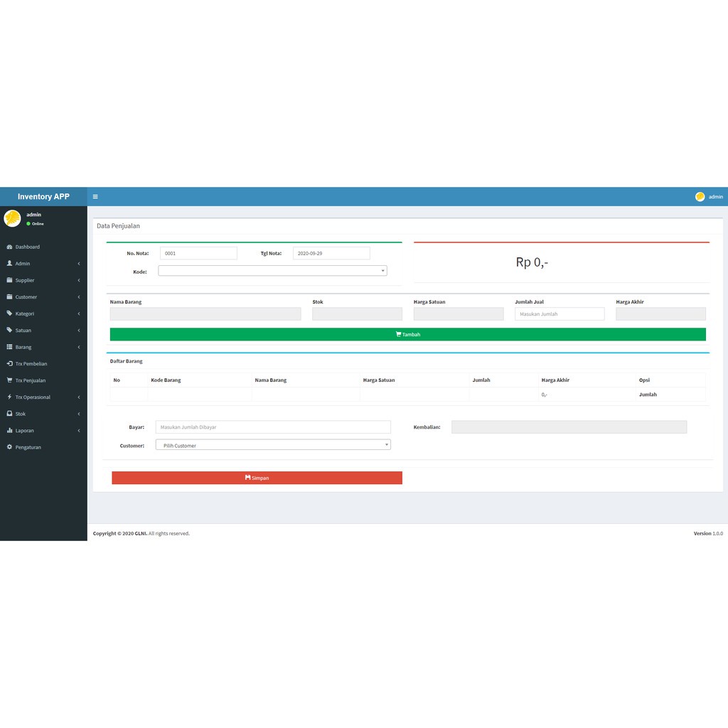
Task: Click the Laporan chart icon in sidebar
Action: (9, 430)
